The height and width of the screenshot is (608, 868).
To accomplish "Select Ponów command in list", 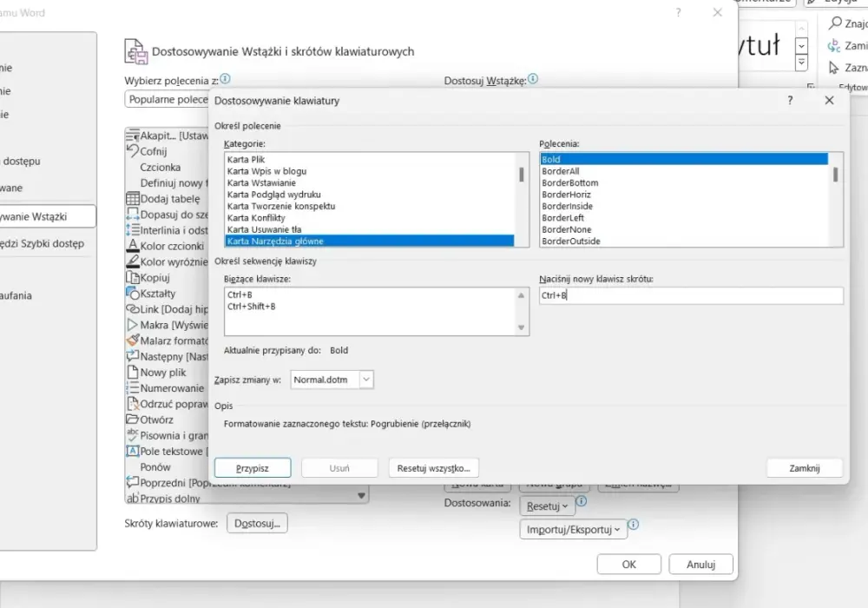I will click(x=155, y=466).
